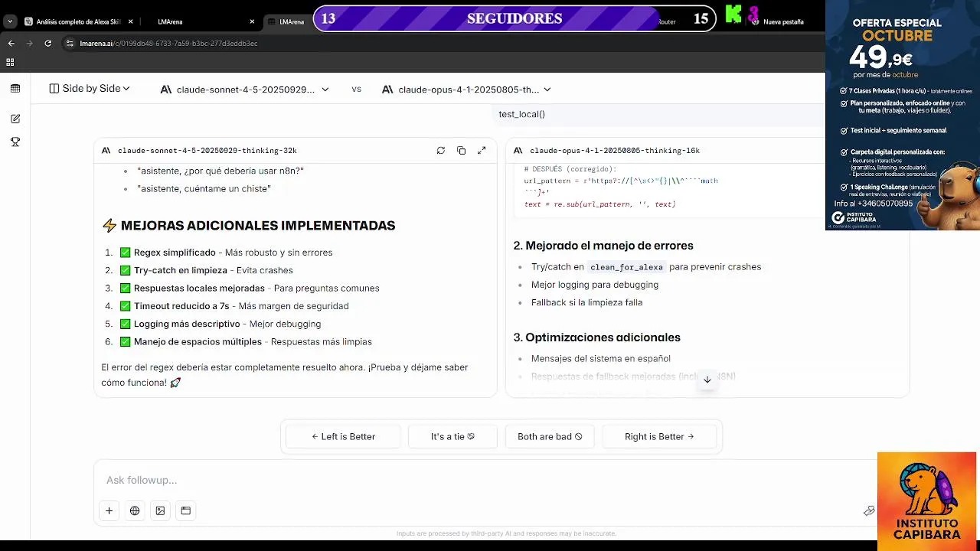The image size is (980, 551).
Task: Click the Regex simplificado list item
Action: click(233, 253)
